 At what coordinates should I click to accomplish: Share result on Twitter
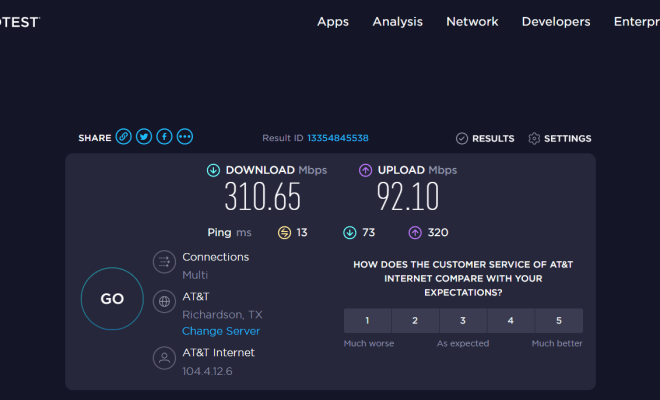144,137
